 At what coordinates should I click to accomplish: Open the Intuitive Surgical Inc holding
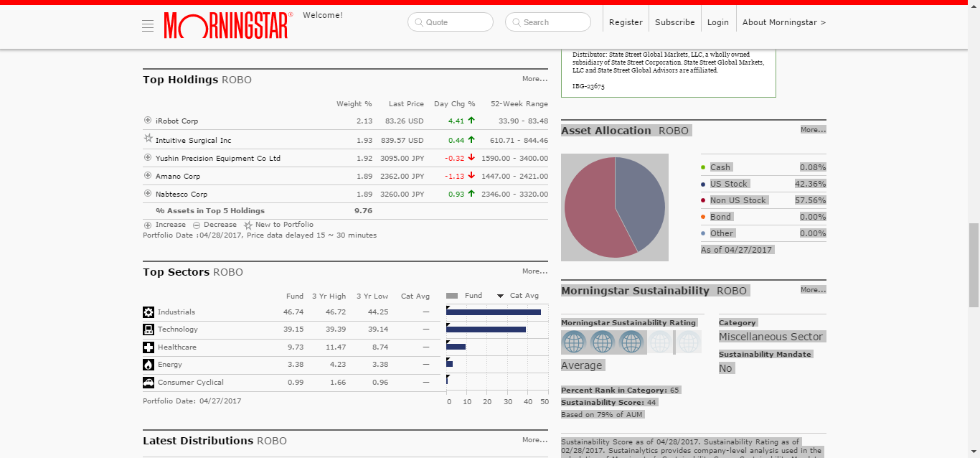pos(194,141)
